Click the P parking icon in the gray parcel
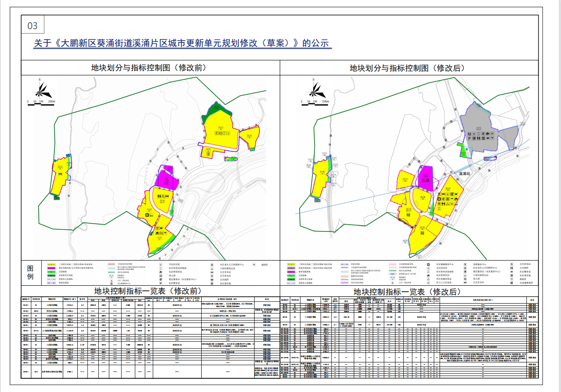 pos(469,138)
